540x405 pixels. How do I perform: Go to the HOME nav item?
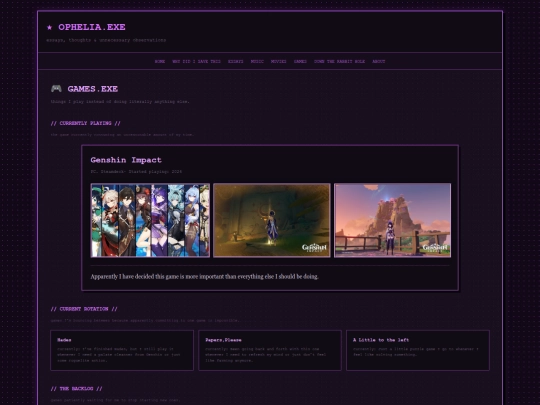coord(160,61)
